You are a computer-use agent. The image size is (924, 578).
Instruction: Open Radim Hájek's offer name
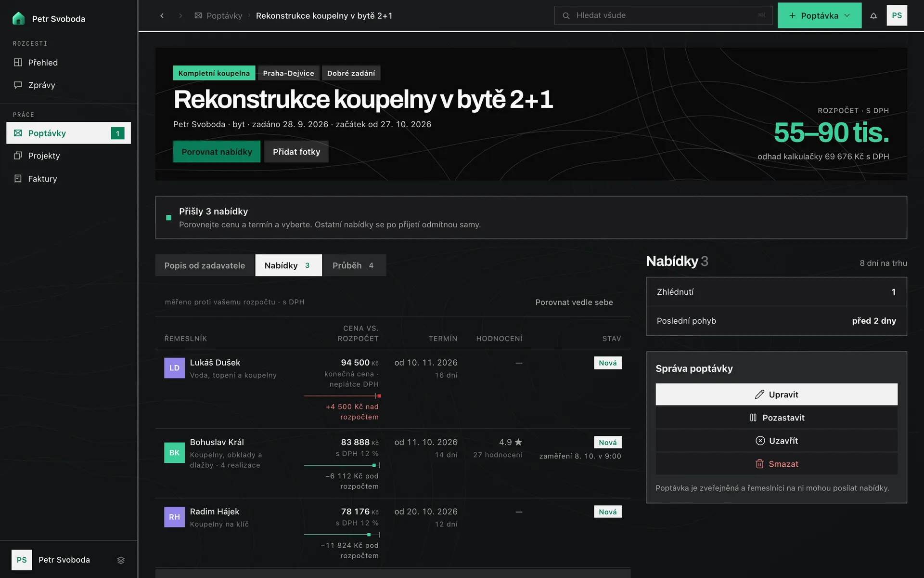click(214, 512)
